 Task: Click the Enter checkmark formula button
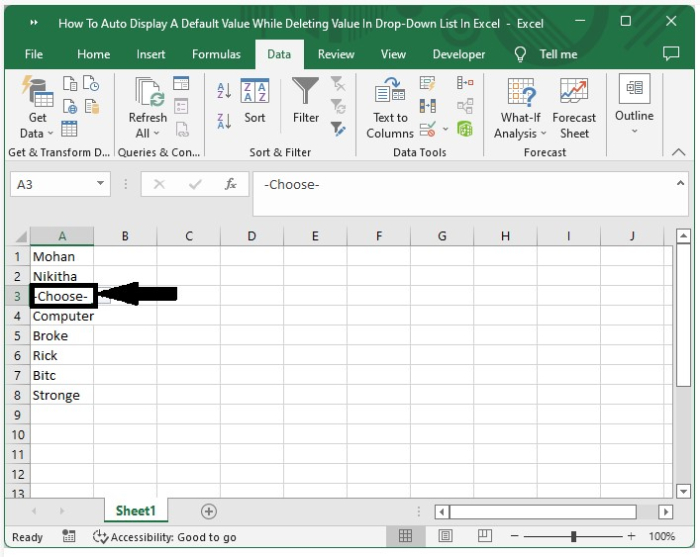click(195, 184)
